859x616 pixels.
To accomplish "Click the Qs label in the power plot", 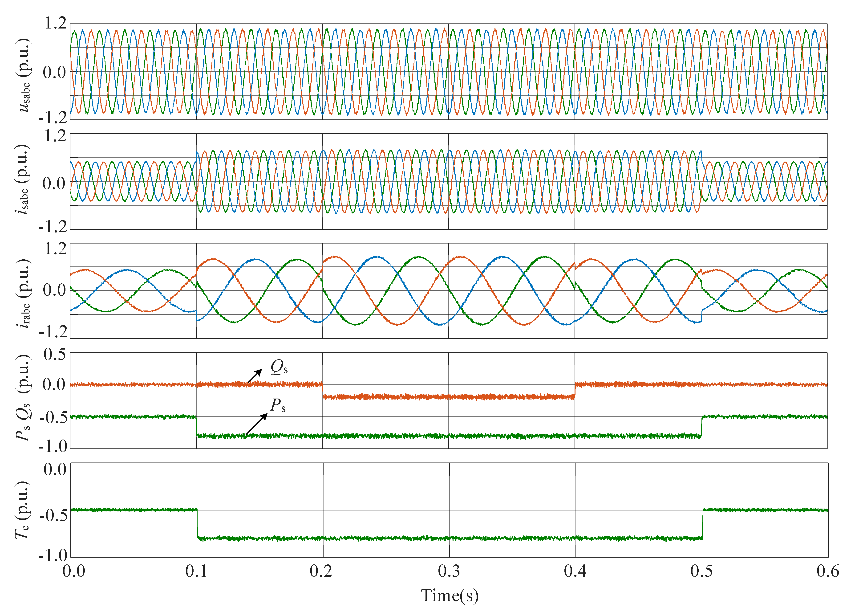I will coord(279,367).
